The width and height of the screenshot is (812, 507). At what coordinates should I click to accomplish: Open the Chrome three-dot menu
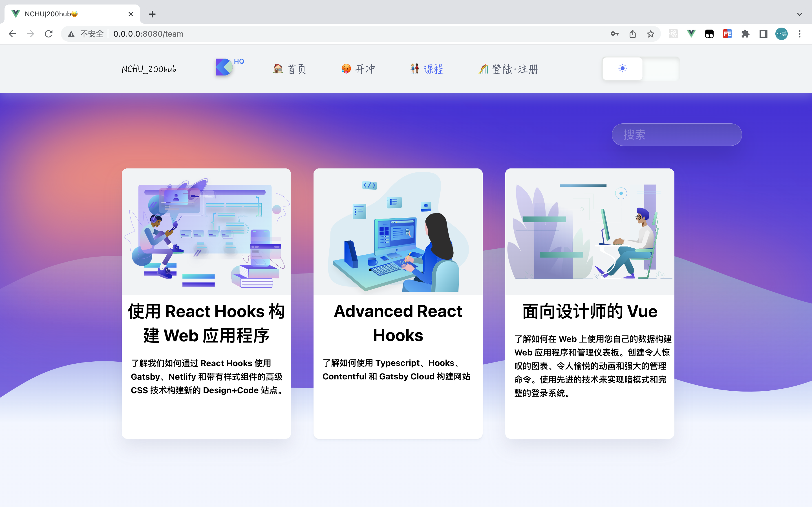[x=800, y=34]
